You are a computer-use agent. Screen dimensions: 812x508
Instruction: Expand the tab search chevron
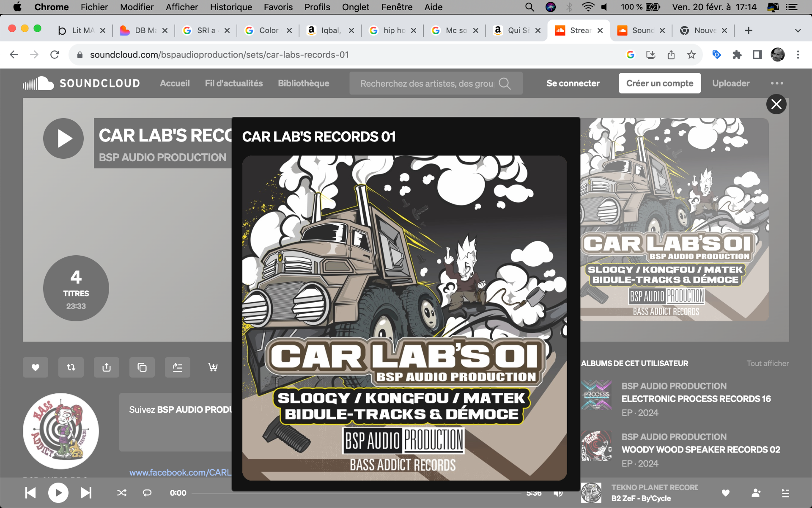click(798, 30)
